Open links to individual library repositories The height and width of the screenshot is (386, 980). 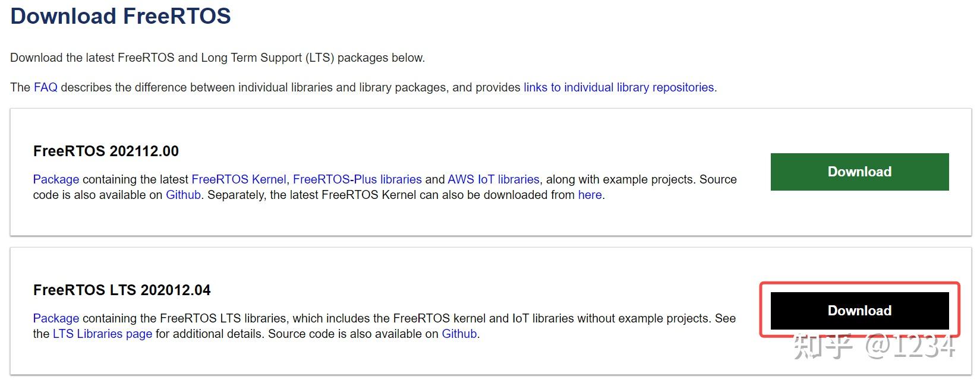(618, 87)
